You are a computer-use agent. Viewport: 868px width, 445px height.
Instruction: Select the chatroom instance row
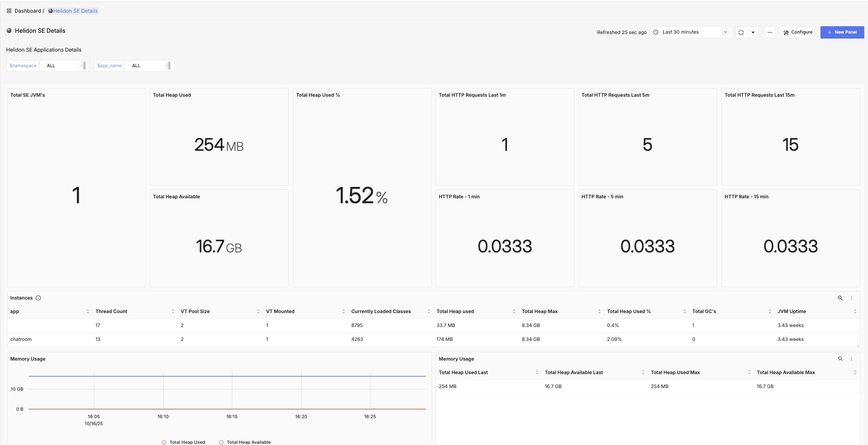pos(21,339)
